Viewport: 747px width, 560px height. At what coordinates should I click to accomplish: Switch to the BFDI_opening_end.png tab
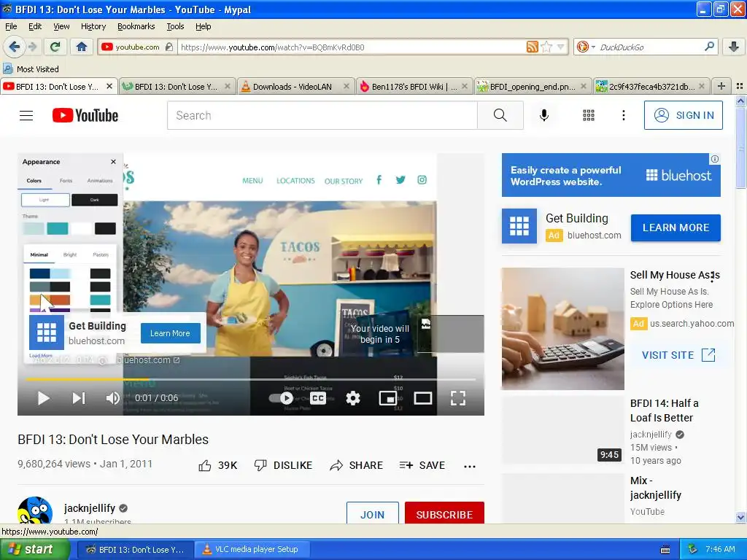point(529,86)
